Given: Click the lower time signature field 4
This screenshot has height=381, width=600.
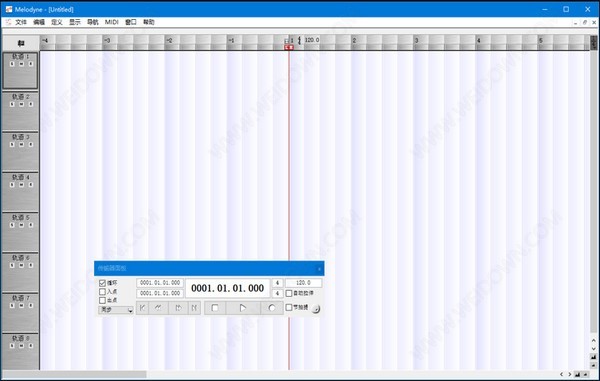Looking at the screenshot, I should tap(277, 293).
